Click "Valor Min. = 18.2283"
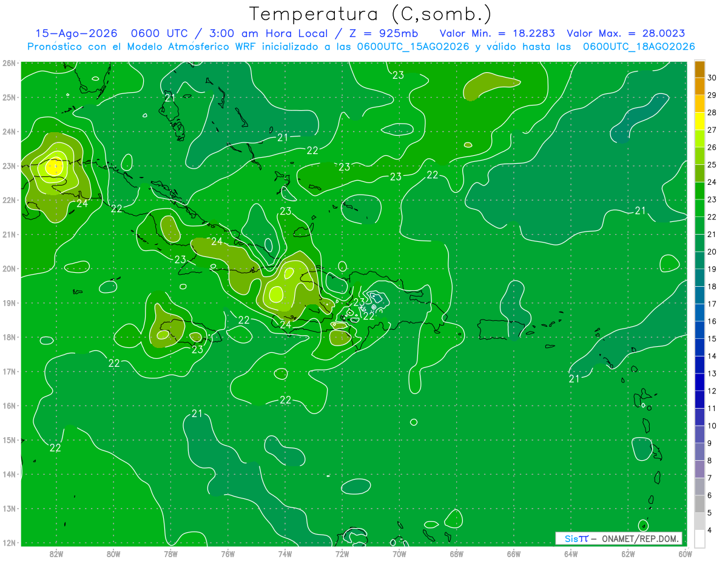The width and height of the screenshot is (728, 562). 497,33
